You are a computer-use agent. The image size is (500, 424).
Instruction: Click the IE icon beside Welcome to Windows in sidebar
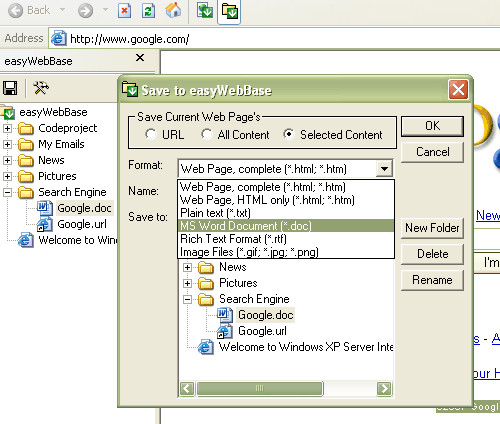26,240
